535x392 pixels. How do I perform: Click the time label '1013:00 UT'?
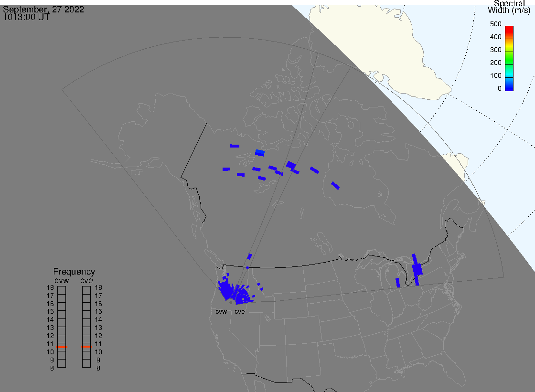[x=26, y=17]
